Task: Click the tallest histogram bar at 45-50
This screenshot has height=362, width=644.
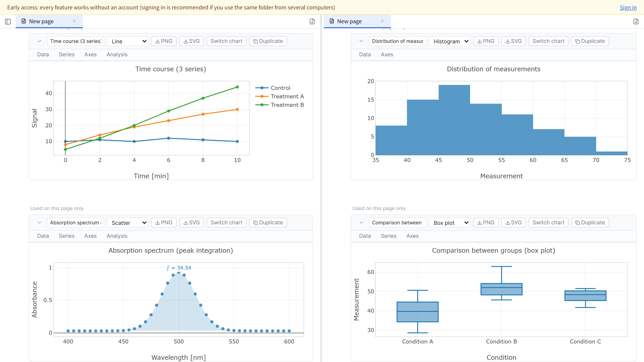Action: click(x=454, y=120)
